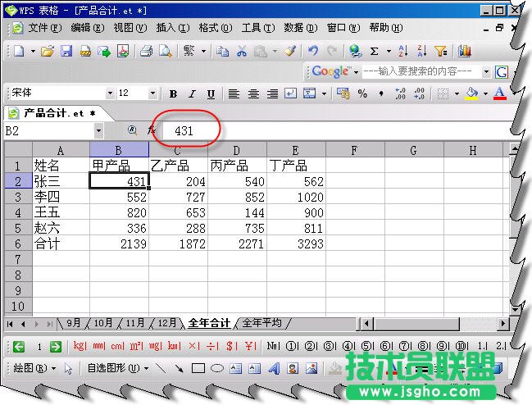
Task: Expand the fill color dropdown arrow
Action: (x=485, y=93)
